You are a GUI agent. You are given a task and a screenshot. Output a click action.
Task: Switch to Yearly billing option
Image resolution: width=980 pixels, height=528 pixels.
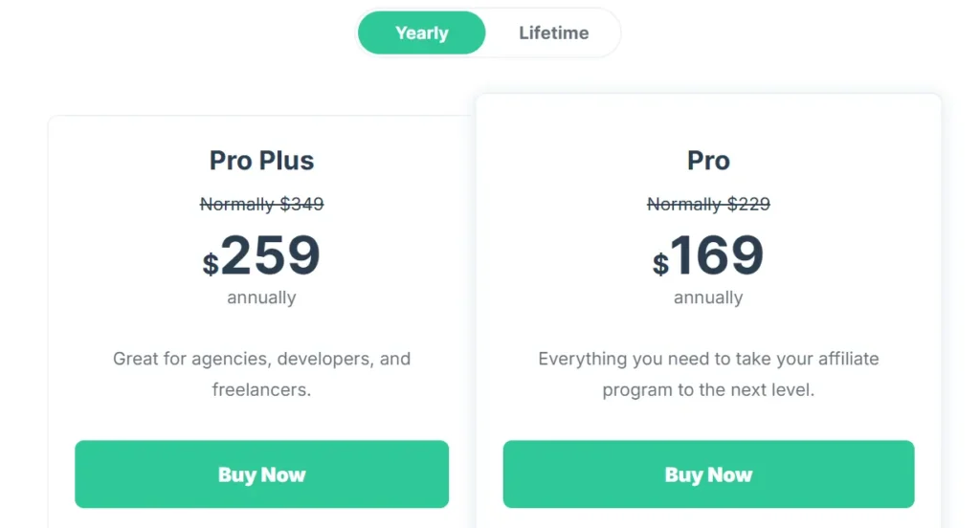(x=421, y=33)
